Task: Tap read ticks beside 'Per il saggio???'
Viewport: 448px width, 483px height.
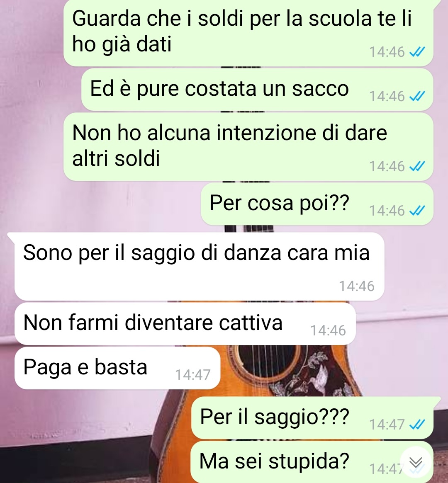Action: pyautogui.click(x=417, y=425)
